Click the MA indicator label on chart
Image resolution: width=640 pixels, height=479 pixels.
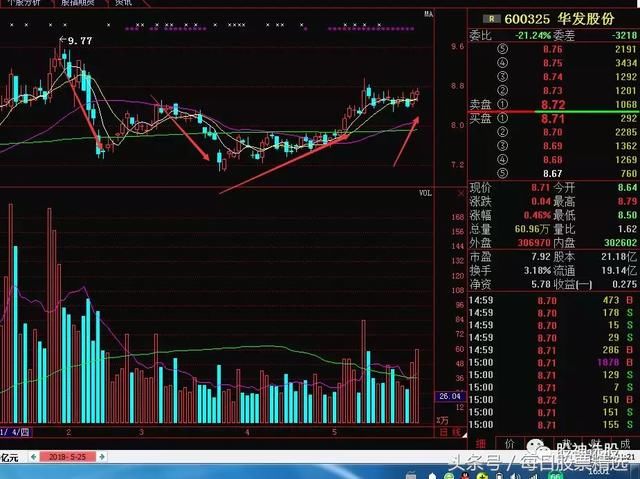coord(427,15)
